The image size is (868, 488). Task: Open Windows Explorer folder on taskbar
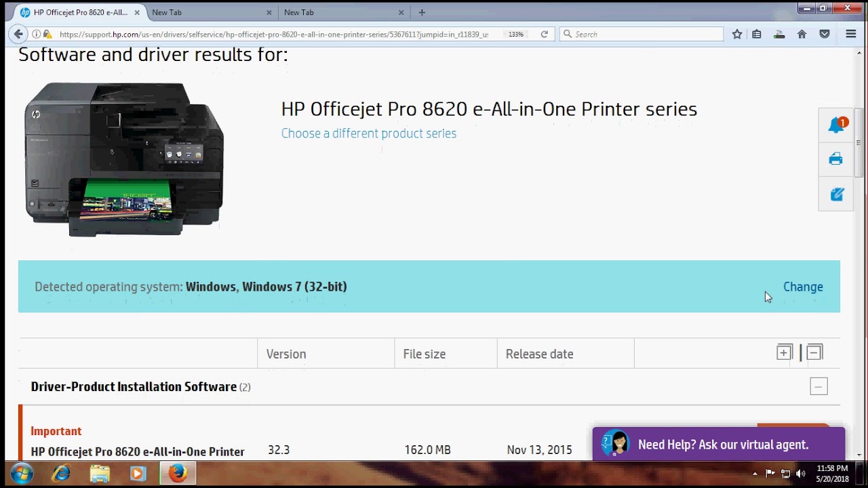100,473
